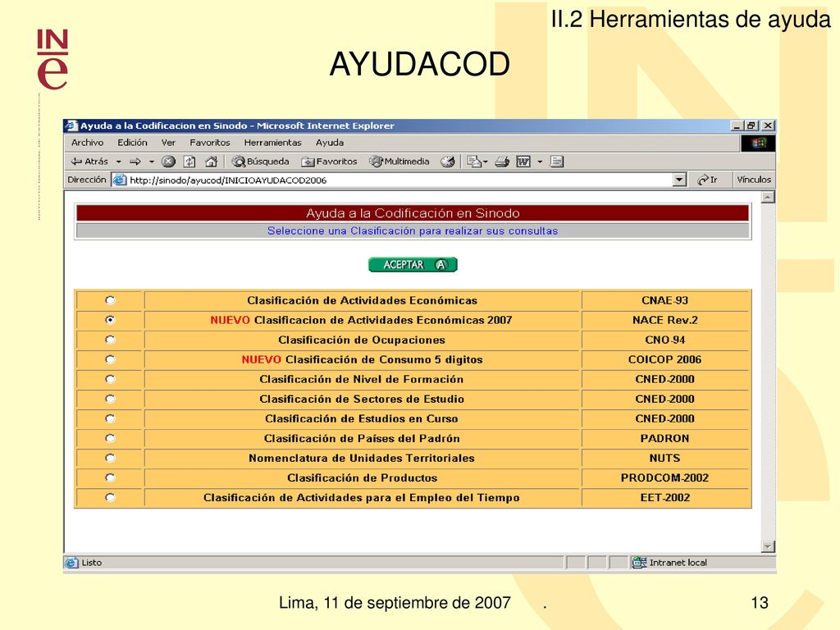Open the Mail dropdown arrow
The width and height of the screenshot is (840, 630).
(x=486, y=162)
